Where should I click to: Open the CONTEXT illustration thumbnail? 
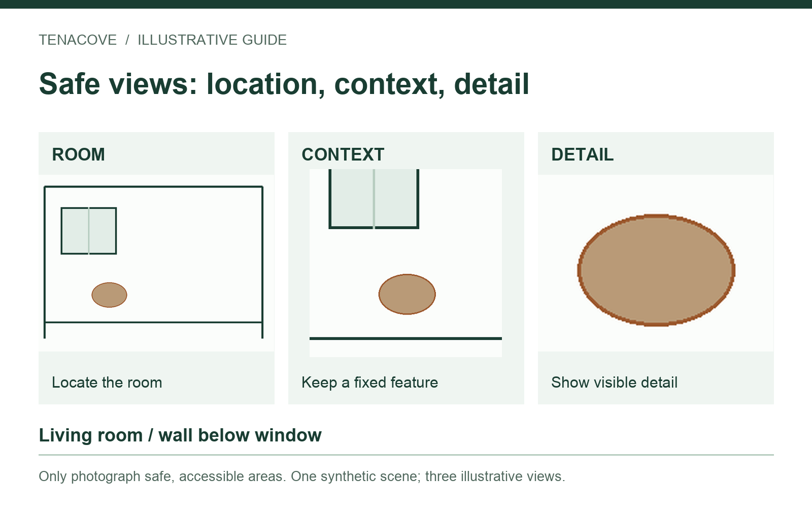pyautogui.click(x=405, y=263)
